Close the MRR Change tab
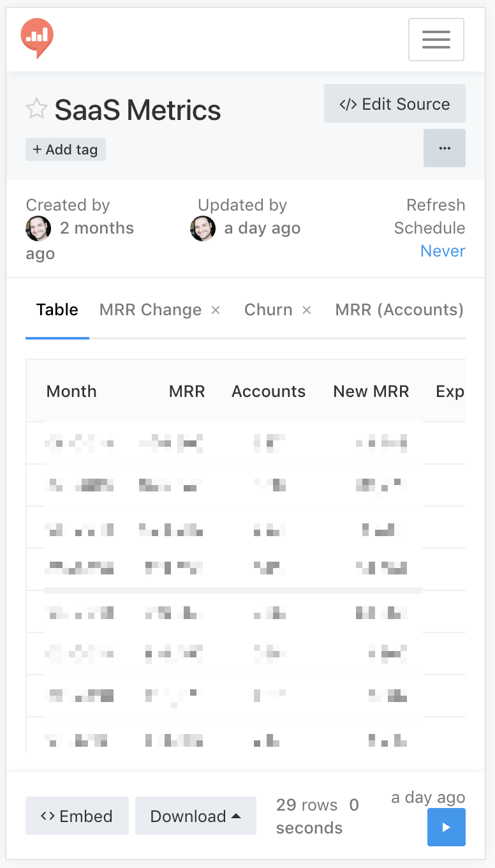 click(216, 310)
